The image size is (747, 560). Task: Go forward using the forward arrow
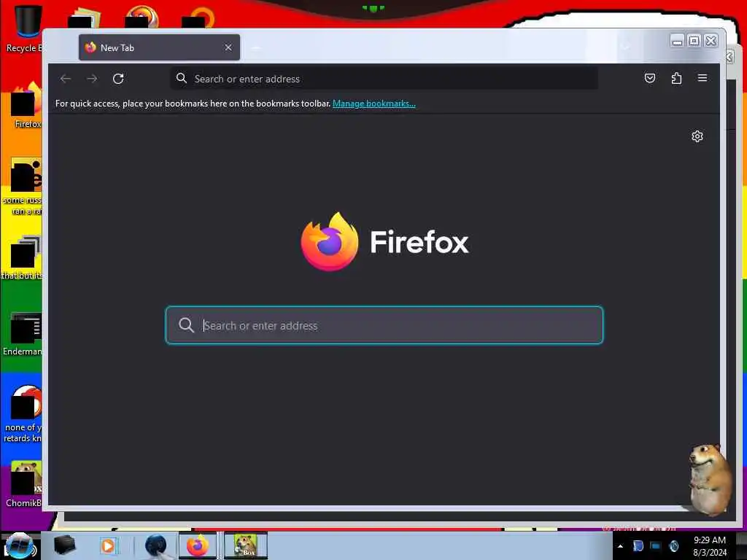pos(92,79)
